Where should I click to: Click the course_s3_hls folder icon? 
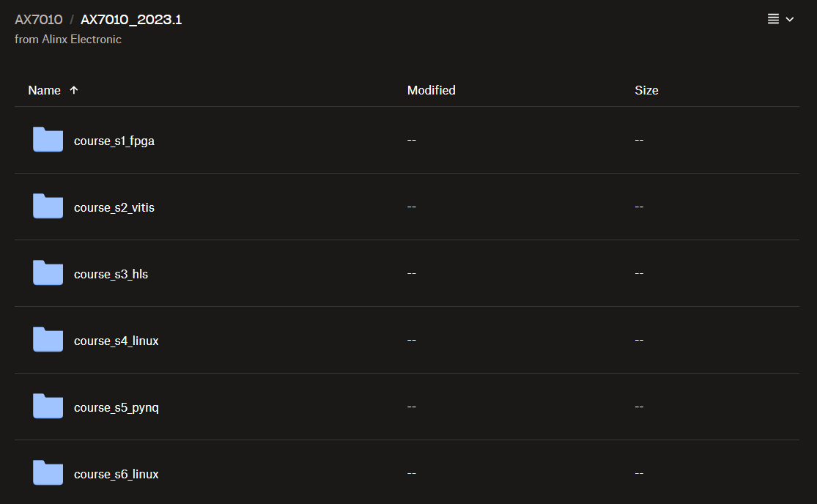48,273
